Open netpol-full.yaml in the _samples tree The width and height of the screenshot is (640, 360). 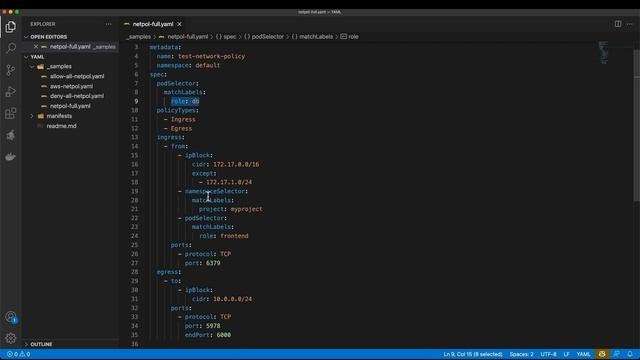point(70,106)
